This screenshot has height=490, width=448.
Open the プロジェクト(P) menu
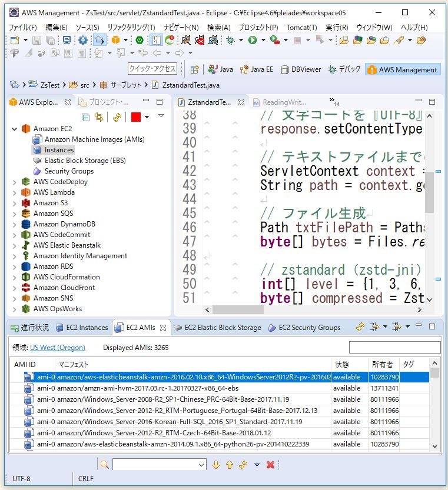coord(258,28)
